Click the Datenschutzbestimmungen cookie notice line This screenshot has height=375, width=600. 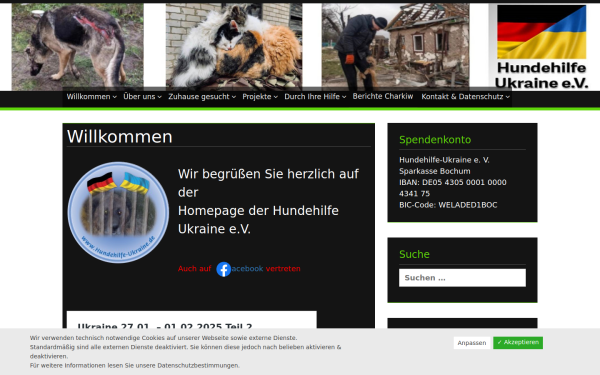coord(135,365)
